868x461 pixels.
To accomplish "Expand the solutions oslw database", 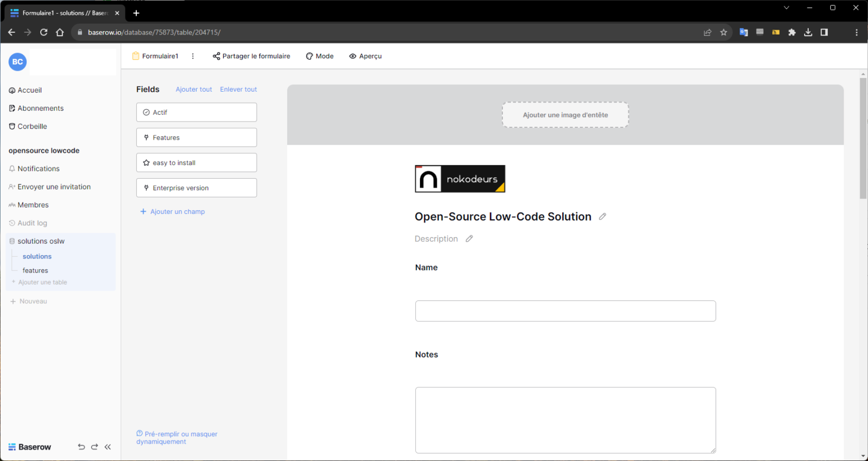I will (41, 241).
